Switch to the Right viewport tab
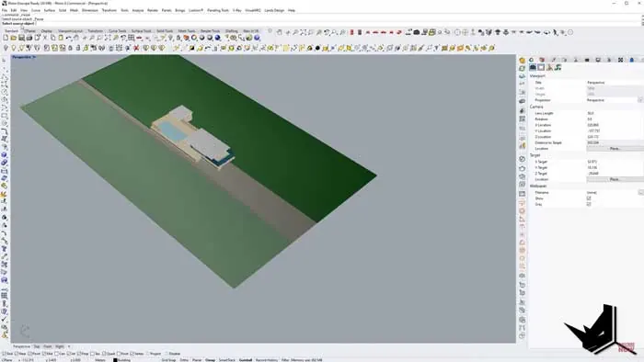 click(x=60, y=346)
